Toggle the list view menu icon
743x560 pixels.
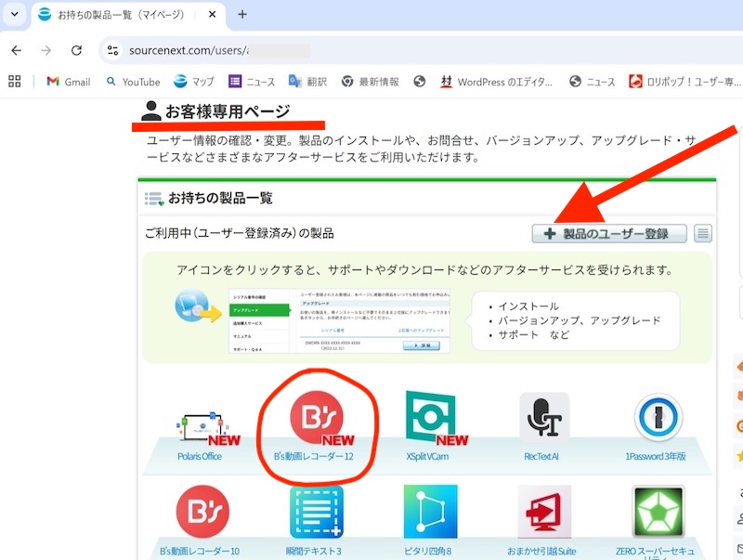(x=704, y=234)
